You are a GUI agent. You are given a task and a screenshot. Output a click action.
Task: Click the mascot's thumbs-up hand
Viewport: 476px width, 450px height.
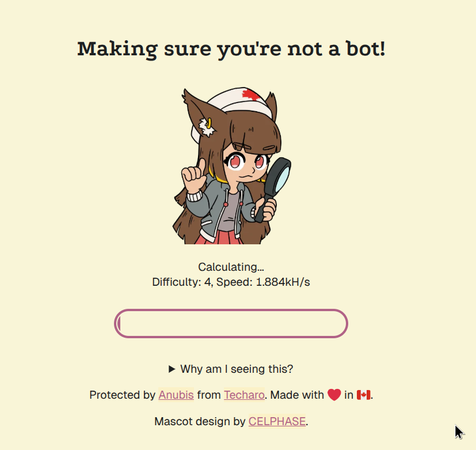click(x=193, y=176)
